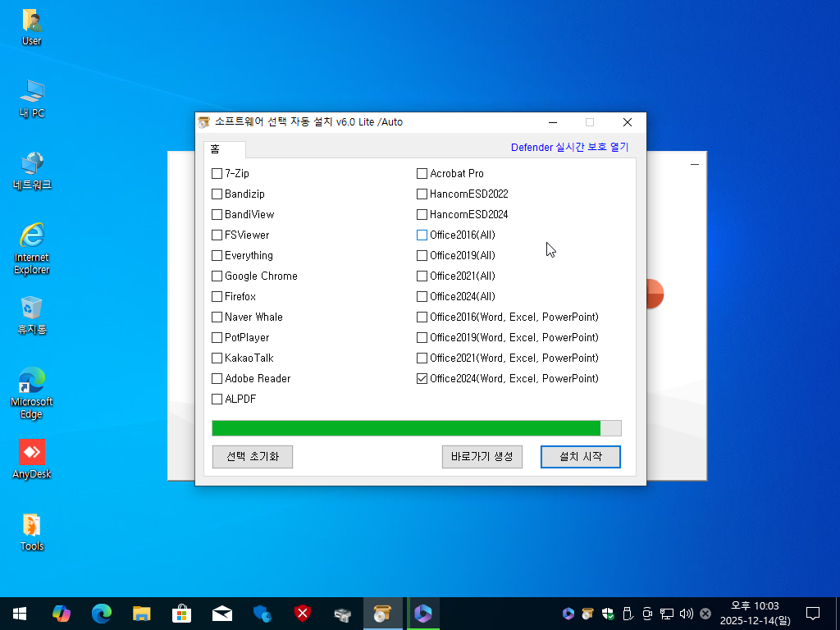Enable the Everything checkbox
The image size is (840, 630).
point(217,256)
